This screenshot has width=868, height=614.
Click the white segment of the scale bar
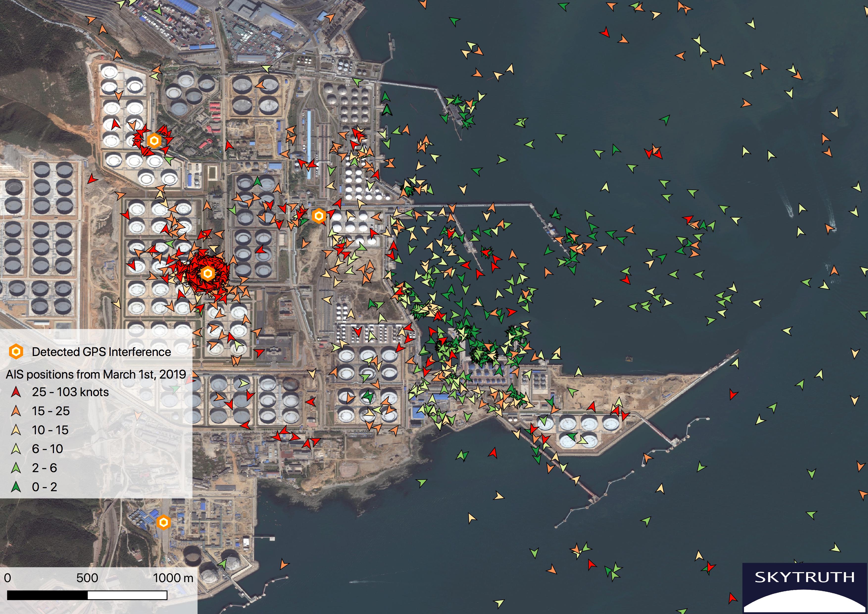pos(127,595)
